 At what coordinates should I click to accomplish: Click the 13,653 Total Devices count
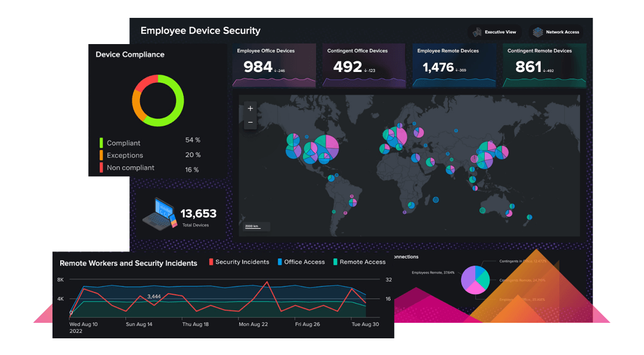click(x=198, y=214)
